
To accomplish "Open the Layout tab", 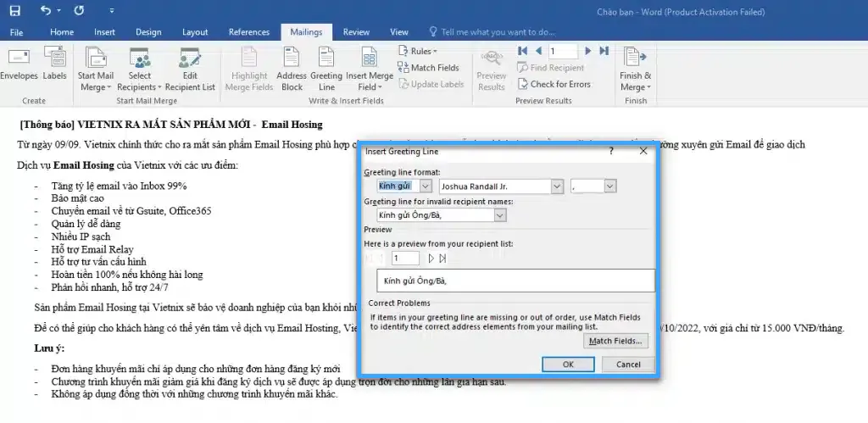I will pos(195,32).
